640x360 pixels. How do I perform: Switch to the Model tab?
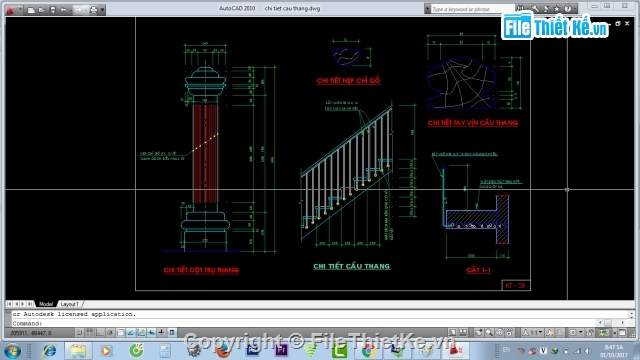[46, 304]
